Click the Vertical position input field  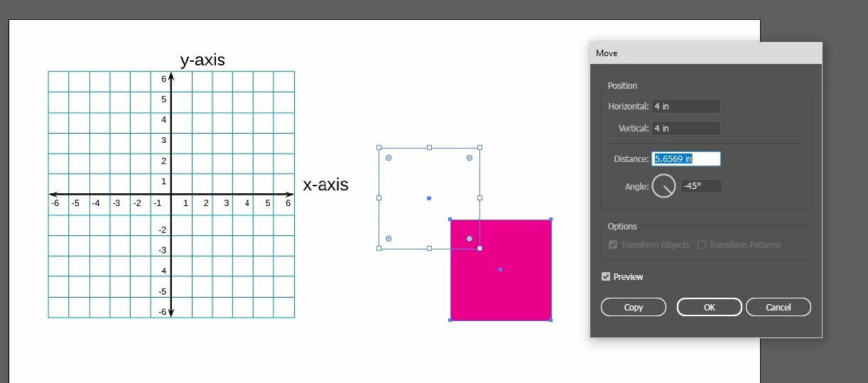686,129
